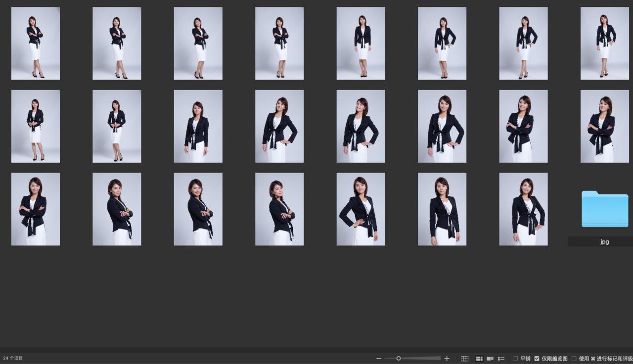The width and height of the screenshot is (633, 364).
Task: Select the last photo in the top row
Action: 604,44
